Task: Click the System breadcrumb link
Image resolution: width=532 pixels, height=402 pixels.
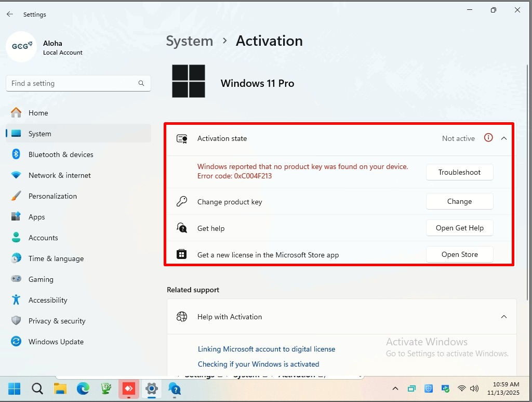Action: 189,41
